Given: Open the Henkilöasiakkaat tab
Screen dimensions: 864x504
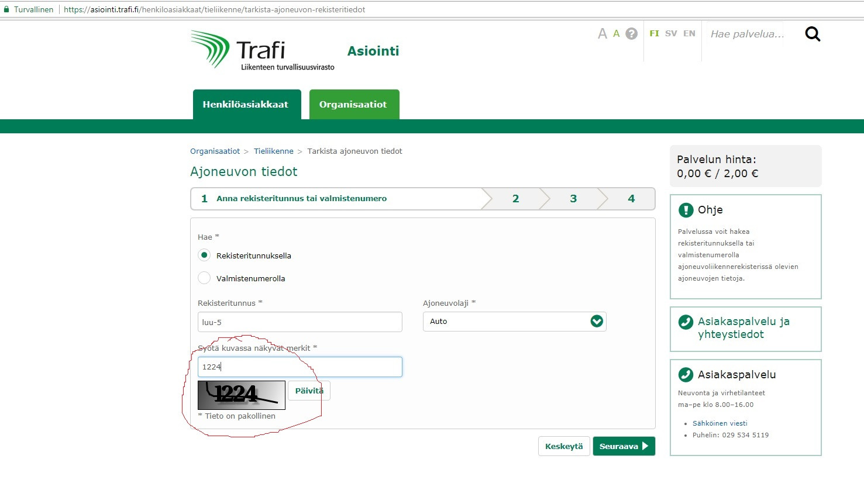Looking at the screenshot, I should [x=246, y=105].
